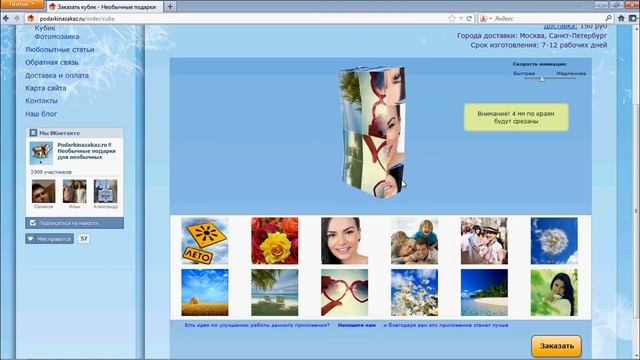Select the yellow rose bouquet photo
Viewport: 640px width, 360px height.
[x=275, y=241]
